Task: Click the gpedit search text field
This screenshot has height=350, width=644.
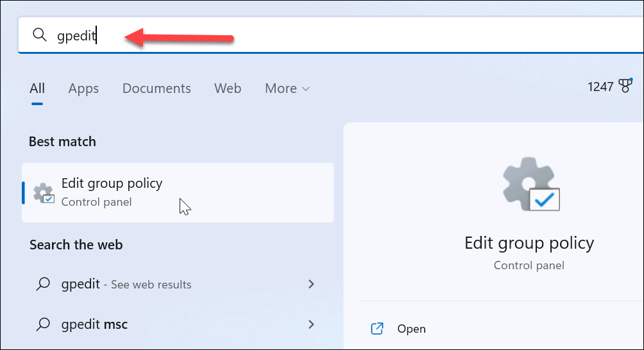Action: pyautogui.click(x=321, y=35)
